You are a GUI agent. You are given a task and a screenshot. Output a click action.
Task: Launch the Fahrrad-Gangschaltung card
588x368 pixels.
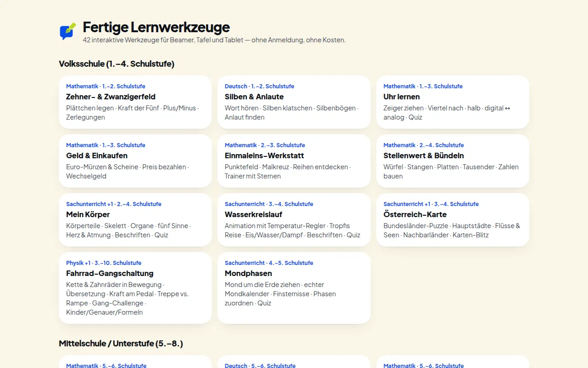[135, 288]
